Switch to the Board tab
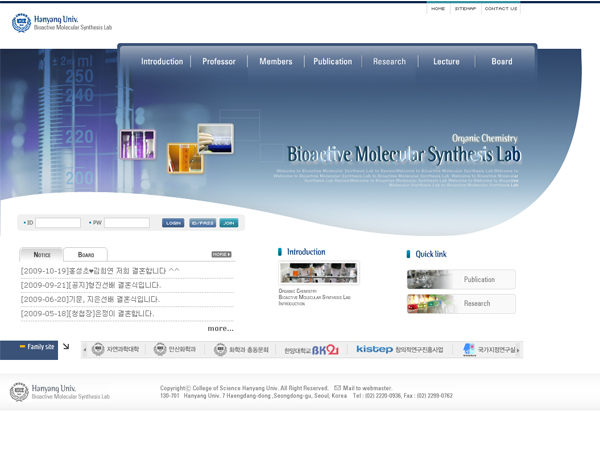This screenshot has height=450, width=600. coord(86,255)
